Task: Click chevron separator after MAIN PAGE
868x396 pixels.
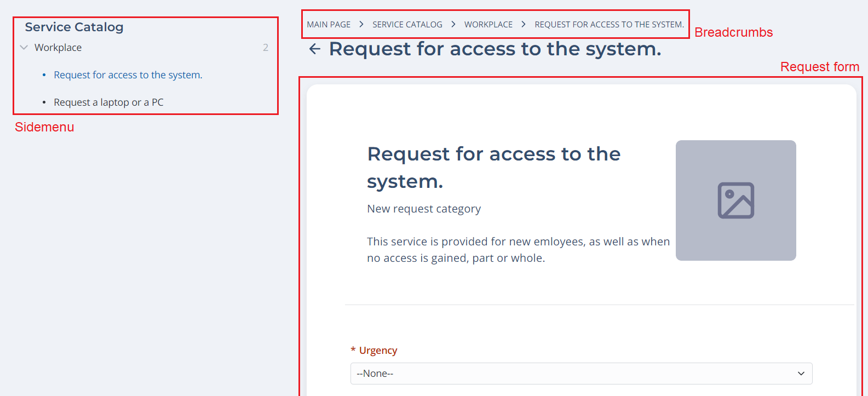Action: pos(361,25)
